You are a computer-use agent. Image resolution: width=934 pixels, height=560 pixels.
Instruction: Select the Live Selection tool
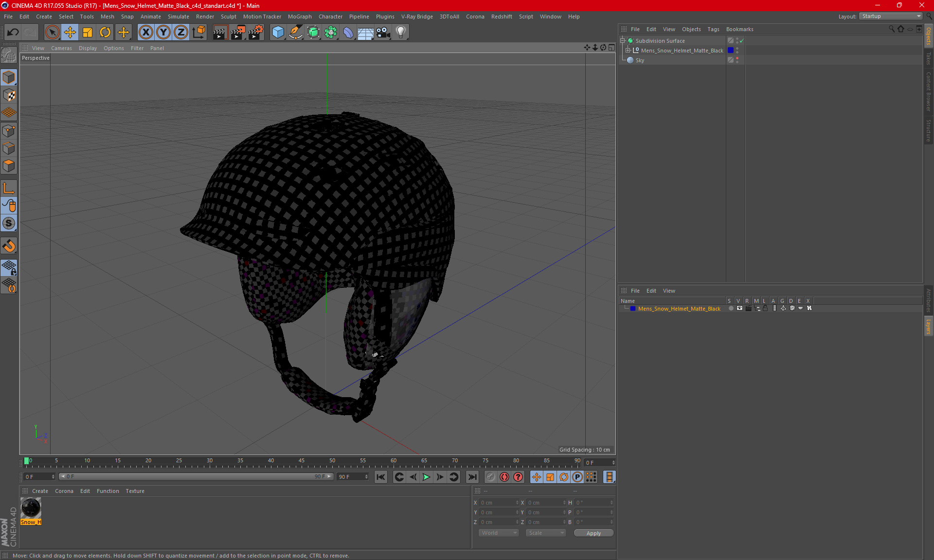[x=52, y=33]
